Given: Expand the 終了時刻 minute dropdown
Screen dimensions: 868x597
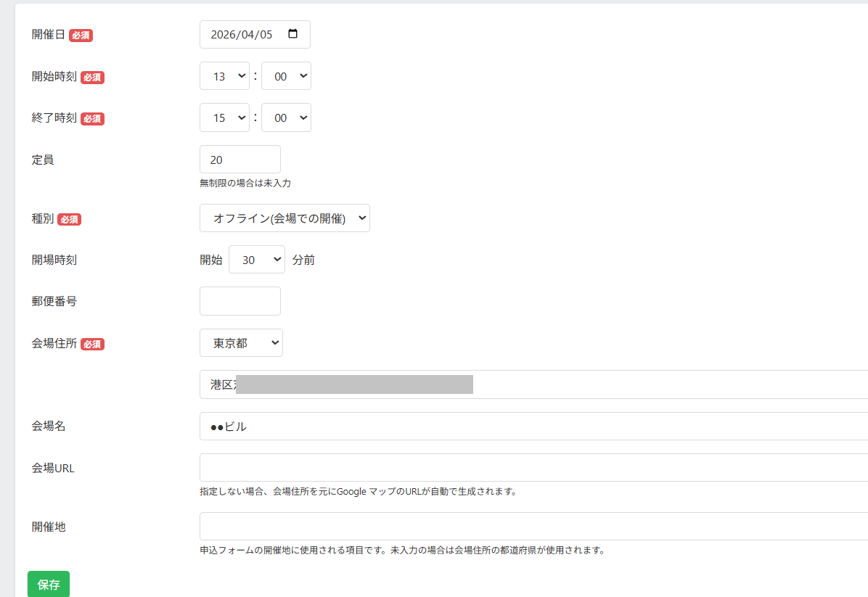Looking at the screenshot, I should [286, 118].
